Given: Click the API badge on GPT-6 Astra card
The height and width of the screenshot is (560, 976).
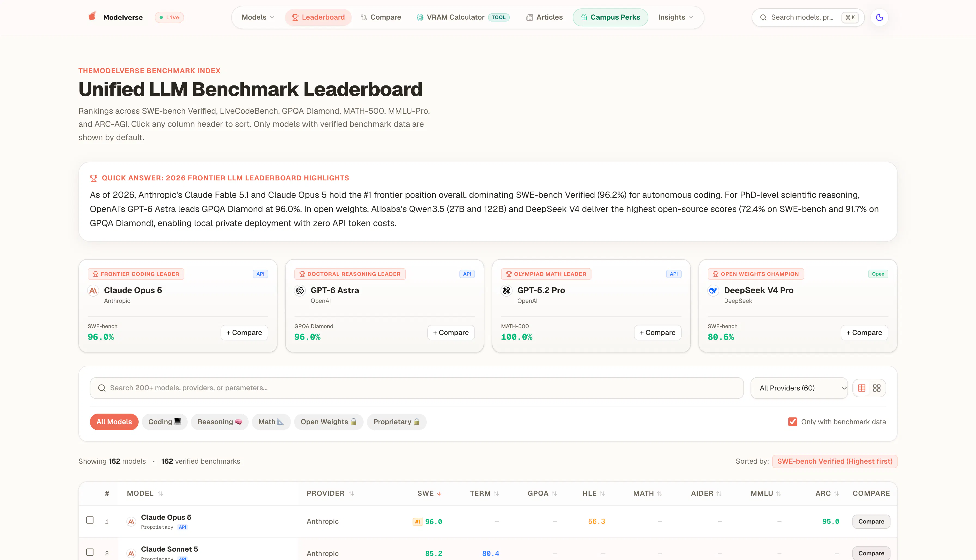Looking at the screenshot, I should click(467, 274).
